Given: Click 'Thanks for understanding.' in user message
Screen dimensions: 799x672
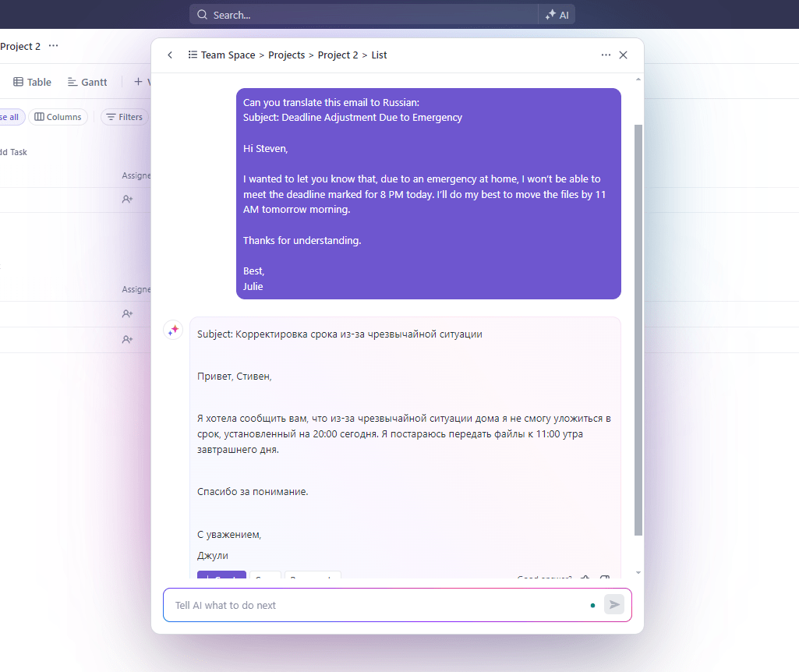Looking at the screenshot, I should click(x=302, y=240).
